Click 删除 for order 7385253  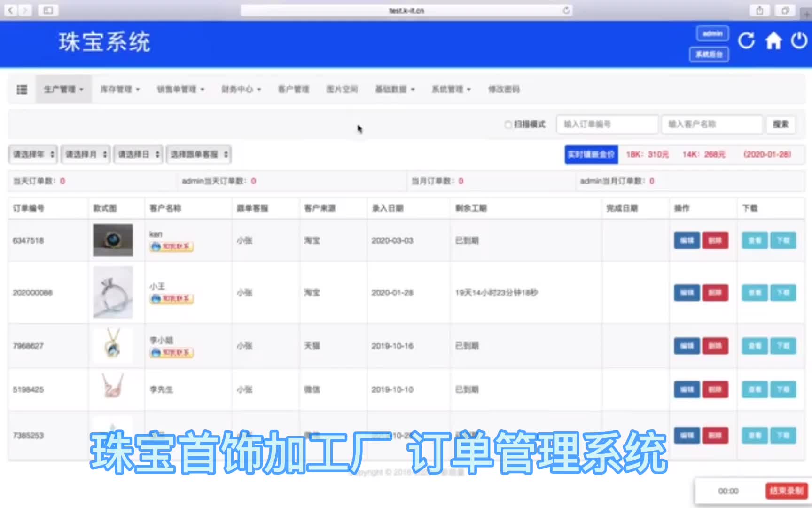tap(715, 435)
